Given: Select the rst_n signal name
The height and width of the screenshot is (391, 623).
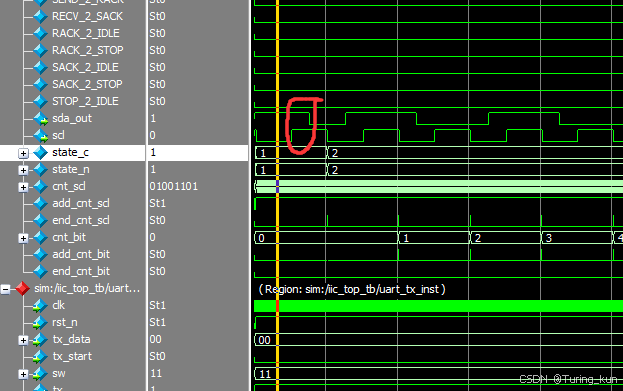Looking at the screenshot, I should pos(65,323).
